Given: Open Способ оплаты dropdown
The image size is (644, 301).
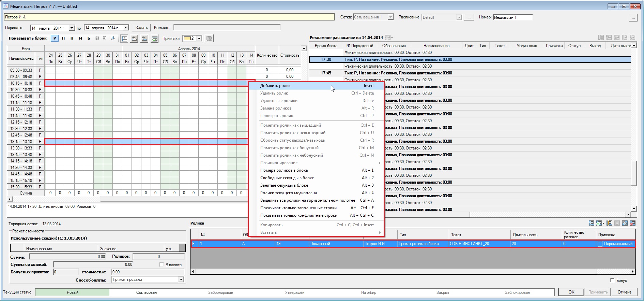Looking at the screenshot, I should (181, 279).
